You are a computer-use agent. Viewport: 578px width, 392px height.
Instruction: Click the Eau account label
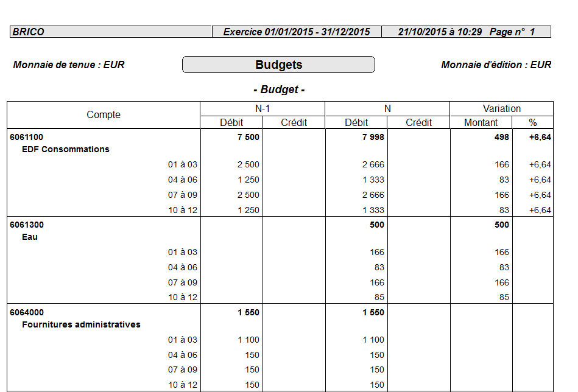[x=30, y=237]
